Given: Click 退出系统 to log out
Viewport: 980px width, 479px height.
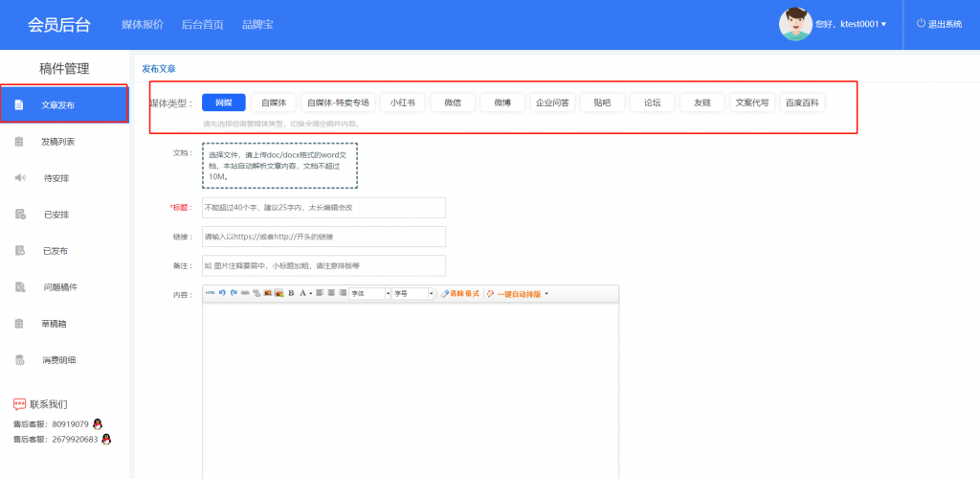Looking at the screenshot, I should (945, 24).
